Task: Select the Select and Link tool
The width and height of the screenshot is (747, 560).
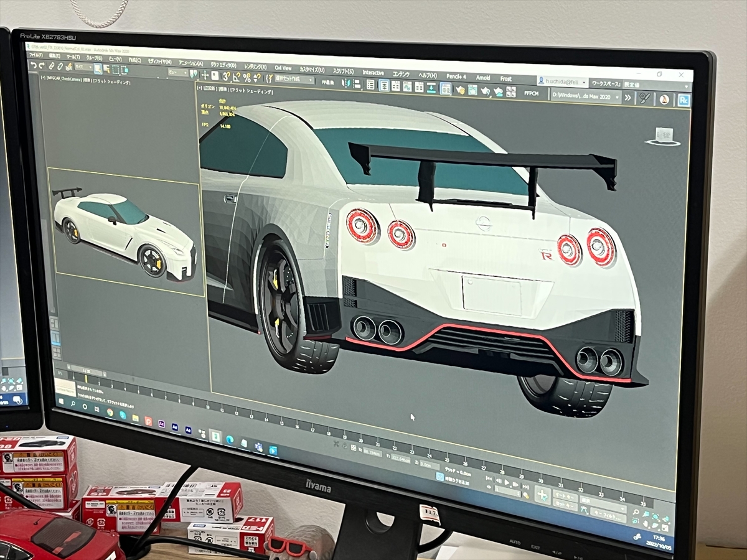Action: 52,66
